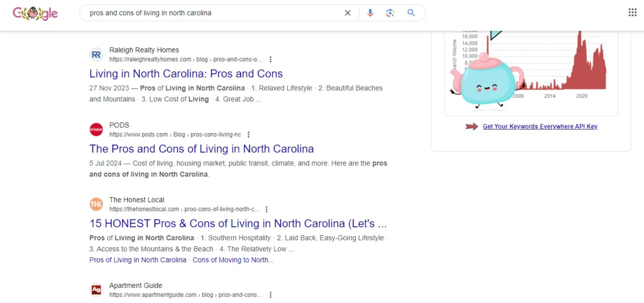
Task: Open more options for Honest Local result
Action: pyautogui.click(x=266, y=209)
